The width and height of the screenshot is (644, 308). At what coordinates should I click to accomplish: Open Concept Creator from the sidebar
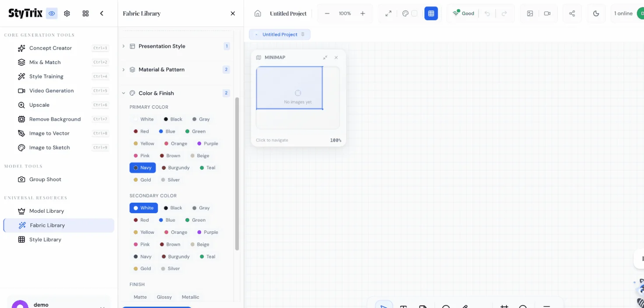point(50,48)
